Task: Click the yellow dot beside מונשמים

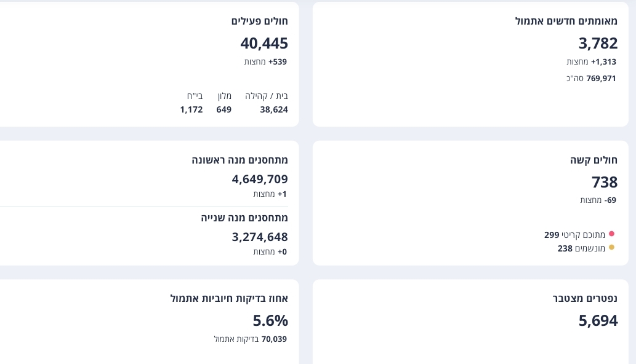Action: pos(611,248)
